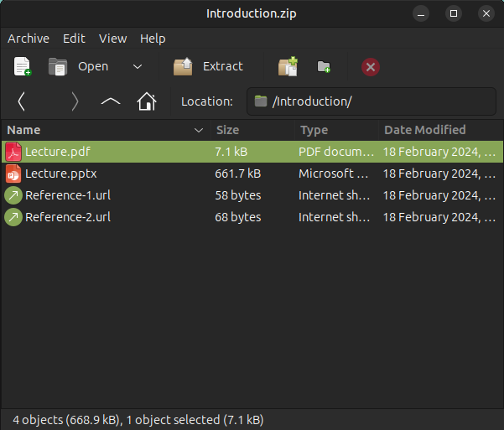Click the Name column sort indicator
Screen dimensions: 504x430
[199, 130]
